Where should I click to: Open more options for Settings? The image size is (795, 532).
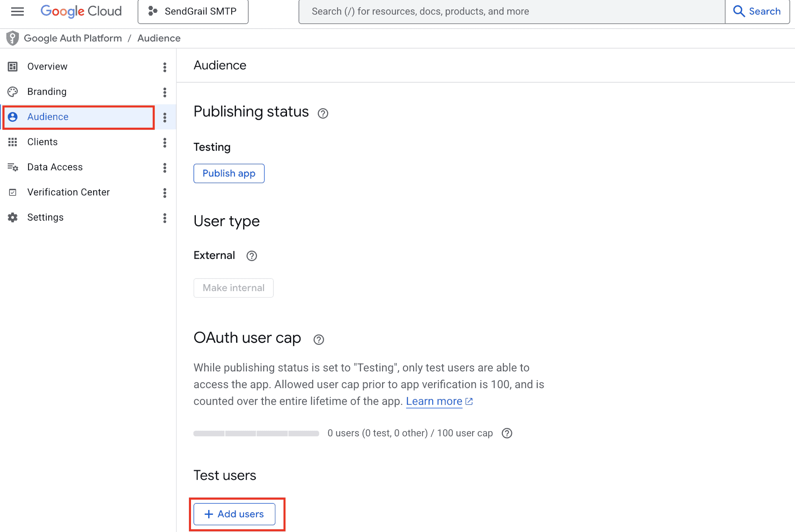(x=165, y=218)
